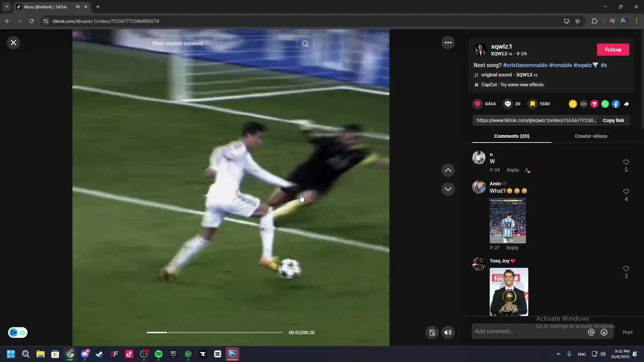The image size is (644, 362).
Task: Open CapCut Try some new effects link
Action: point(509,85)
